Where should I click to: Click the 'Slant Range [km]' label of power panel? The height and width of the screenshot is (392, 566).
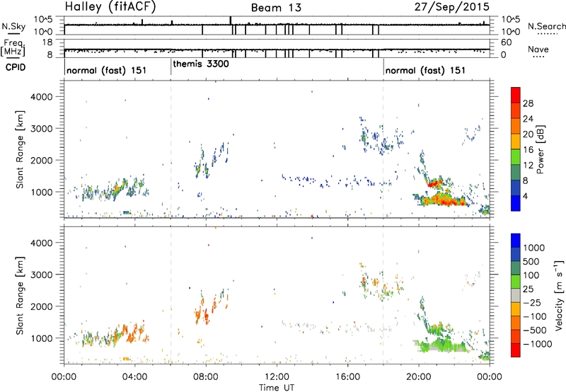[x=20, y=149]
